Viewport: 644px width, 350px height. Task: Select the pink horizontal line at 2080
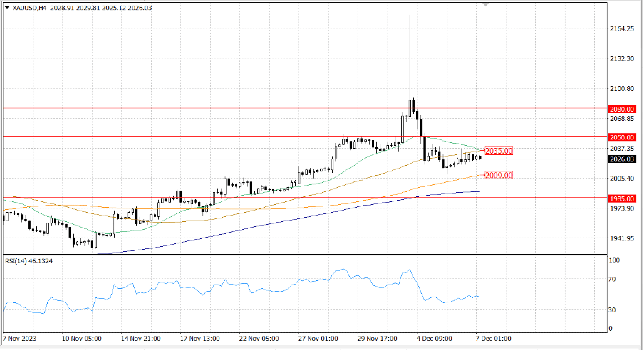click(x=200, y=108)
